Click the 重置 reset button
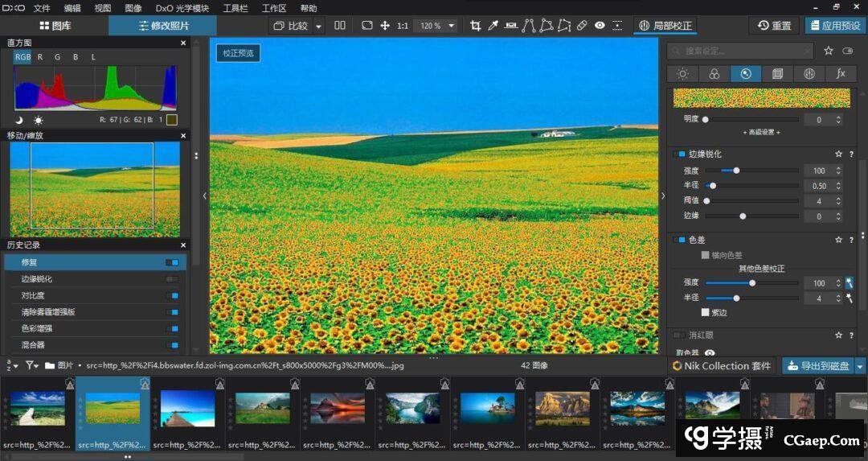 coord(775,26)
